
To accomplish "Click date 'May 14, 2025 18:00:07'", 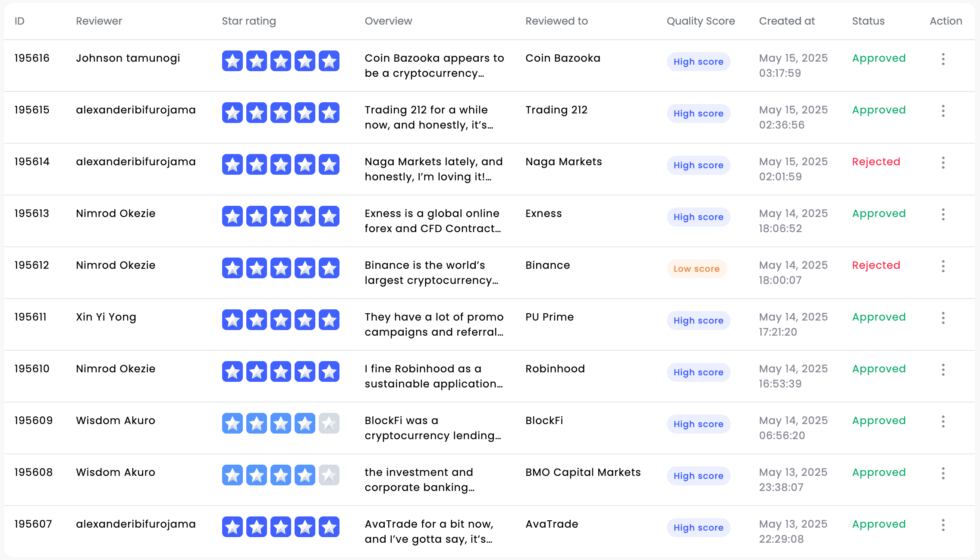I will coord(793,273).
